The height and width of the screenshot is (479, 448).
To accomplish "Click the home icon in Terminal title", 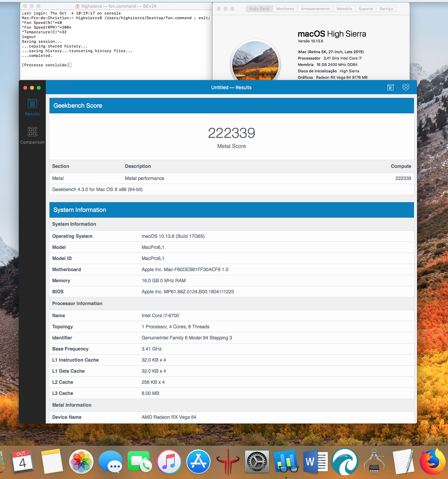I will click(77, 6).
